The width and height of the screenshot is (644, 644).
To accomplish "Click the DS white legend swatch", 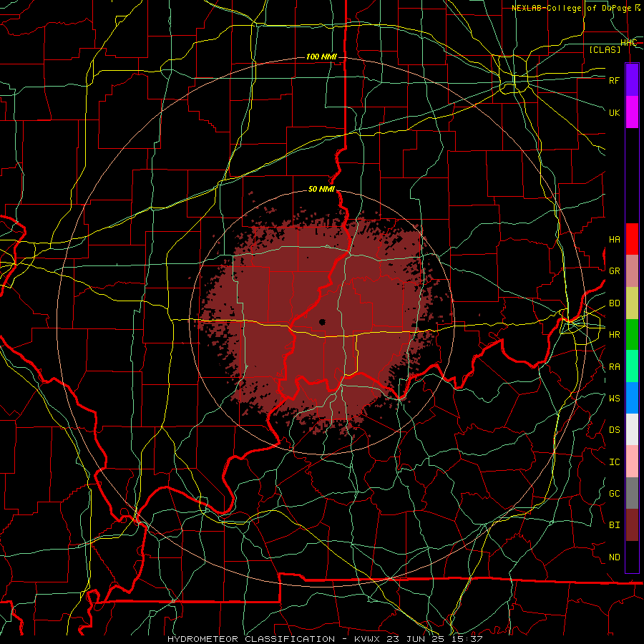I will (632, 429).
